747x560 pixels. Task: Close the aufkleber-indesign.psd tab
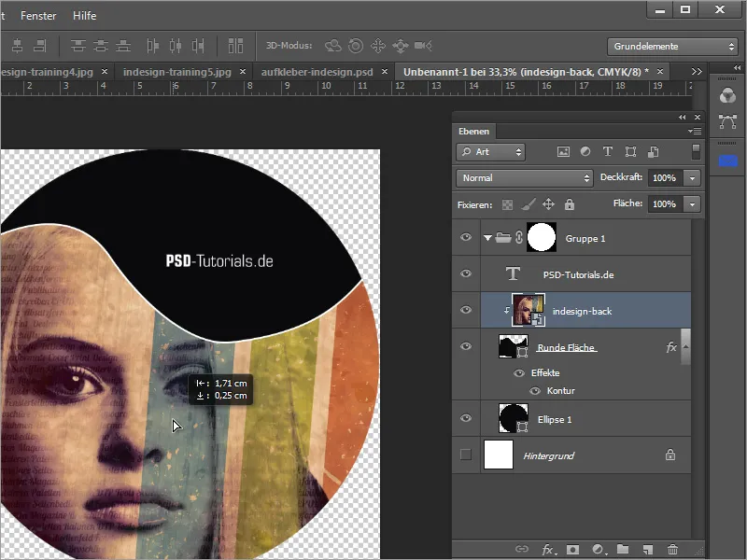[385, 72]
